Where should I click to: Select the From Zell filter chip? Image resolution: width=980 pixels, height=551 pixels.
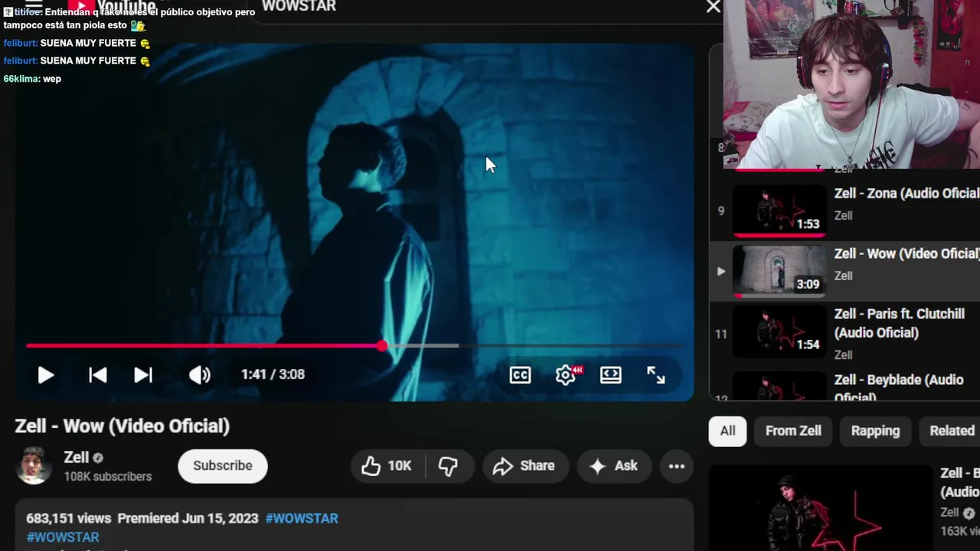793,431
